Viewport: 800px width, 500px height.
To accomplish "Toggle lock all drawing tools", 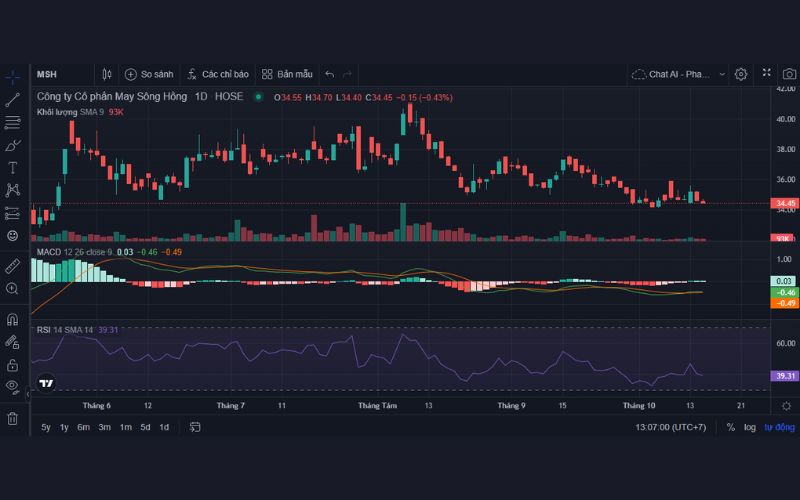I will coord(13,364).
